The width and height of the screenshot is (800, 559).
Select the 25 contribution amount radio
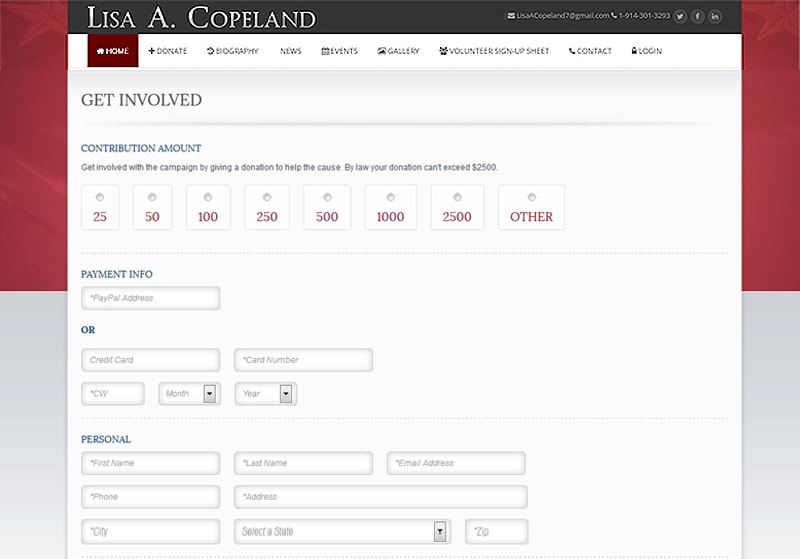click(x=100, y=197)
